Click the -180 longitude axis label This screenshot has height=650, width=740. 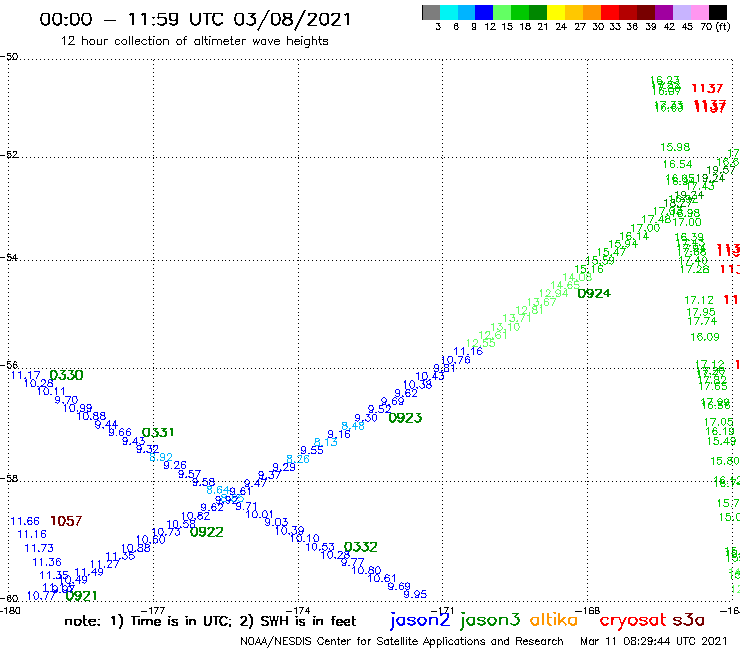coord(10,610)
